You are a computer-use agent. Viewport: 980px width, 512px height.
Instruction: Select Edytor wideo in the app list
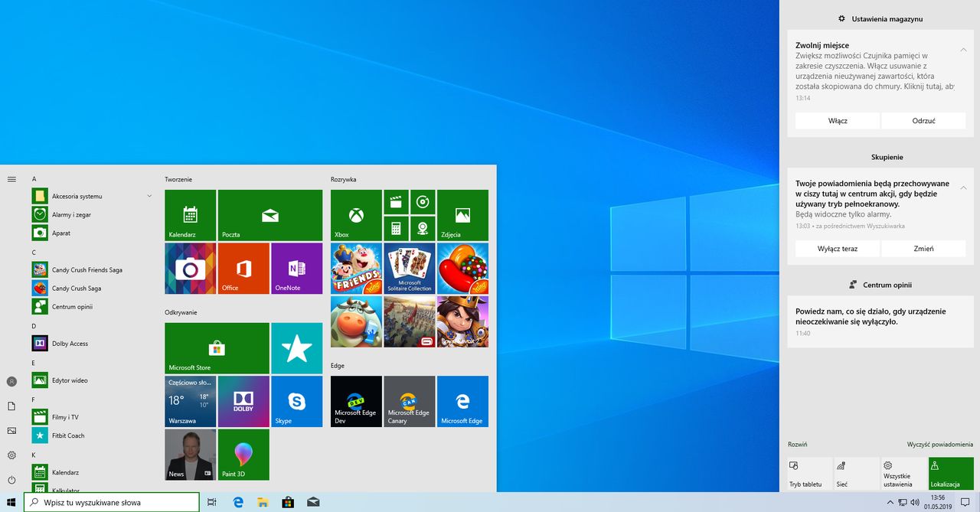click(x=70, y=380)
